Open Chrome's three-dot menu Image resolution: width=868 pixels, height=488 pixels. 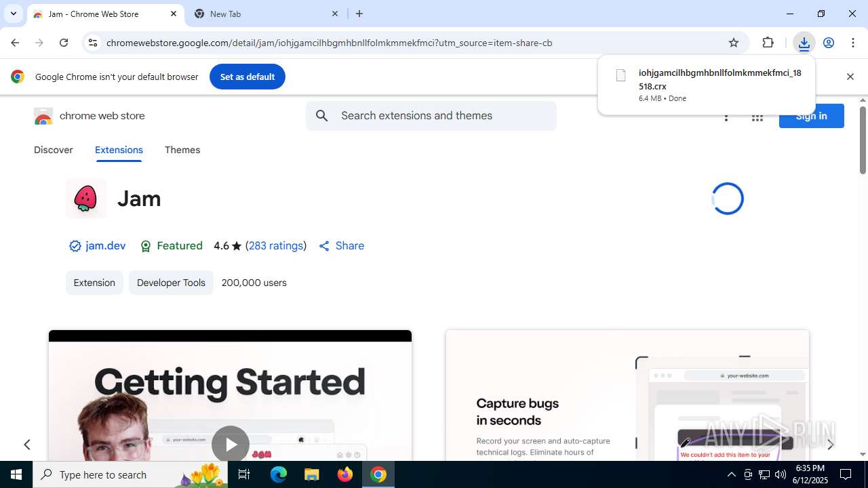point(853,43)
